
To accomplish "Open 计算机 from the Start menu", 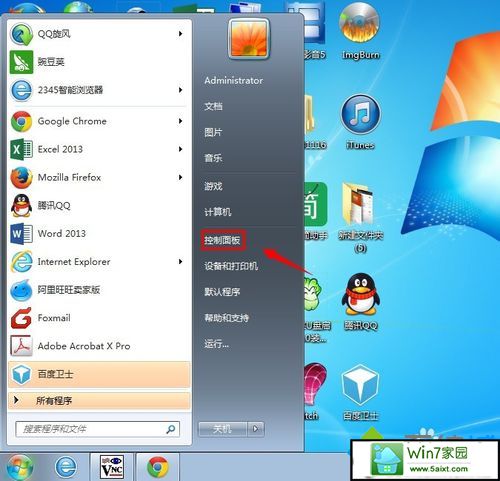I will (218, 212).
